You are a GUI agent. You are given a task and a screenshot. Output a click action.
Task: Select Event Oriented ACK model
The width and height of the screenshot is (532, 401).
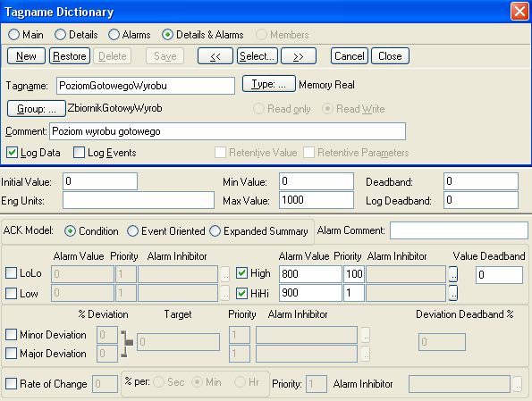pos(132,231)
